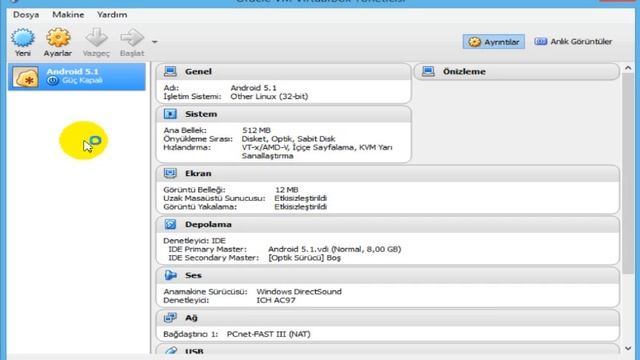
Task: Switch to Ayrıntılar details view
Action: click(494, 42)
